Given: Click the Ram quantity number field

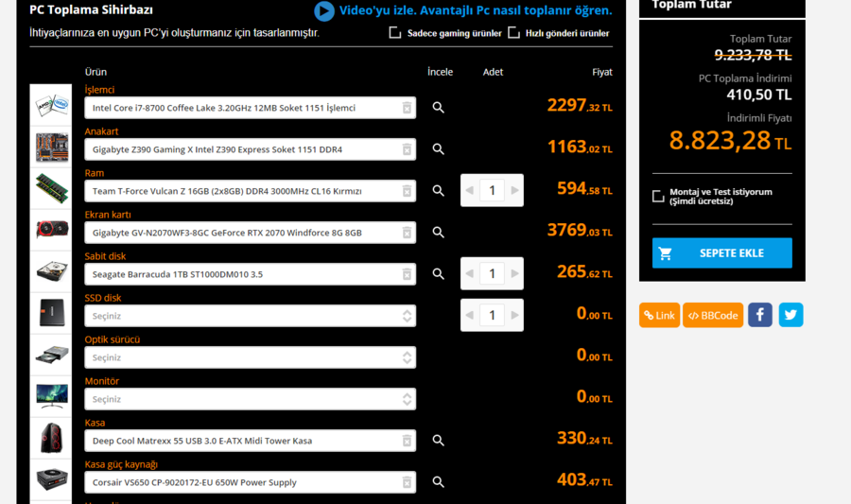Looking at the screenshot, I should click(493, 190).
